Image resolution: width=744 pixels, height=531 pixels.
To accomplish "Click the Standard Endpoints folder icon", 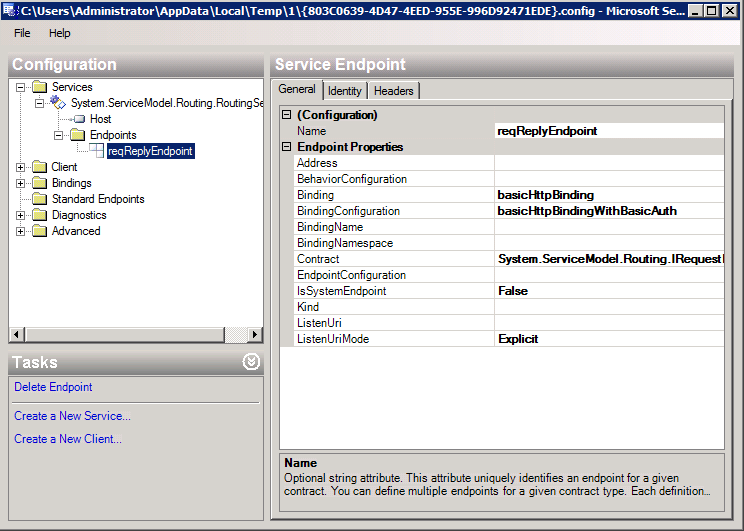I will [x=40, y=199].
